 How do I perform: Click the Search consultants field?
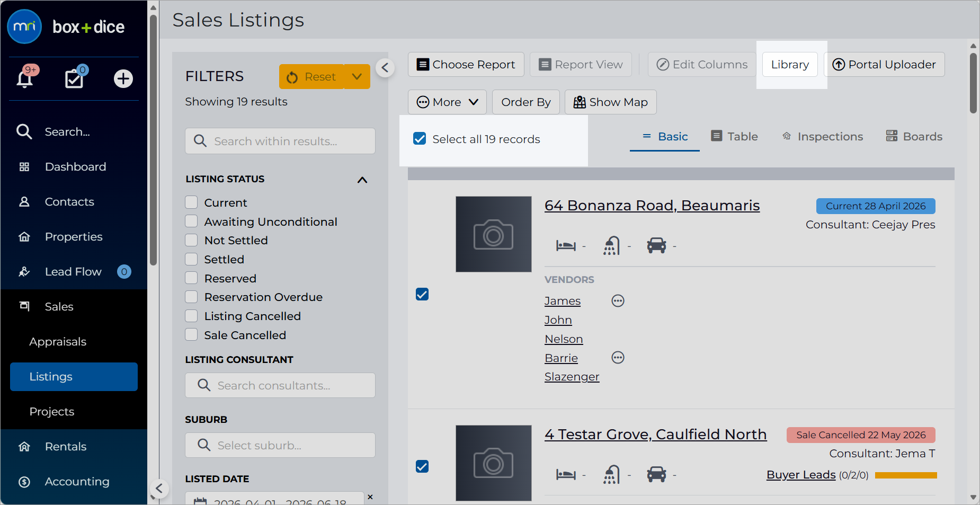280,385
